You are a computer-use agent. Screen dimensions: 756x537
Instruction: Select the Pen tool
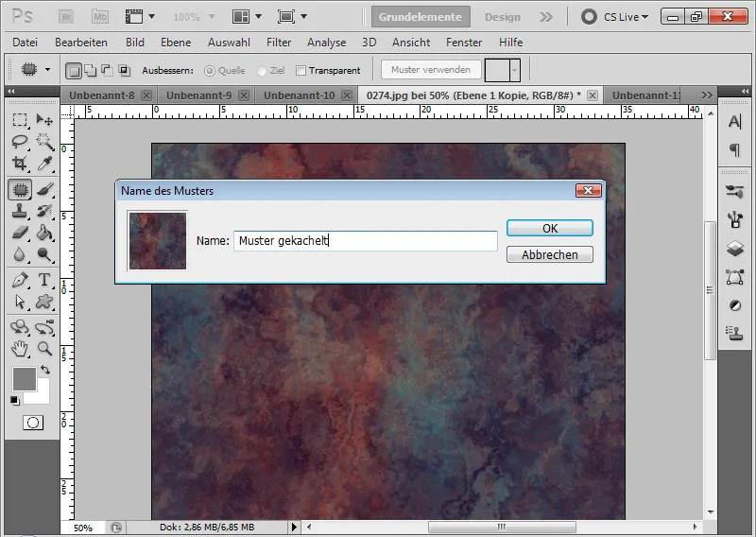(x=20, y=280)
